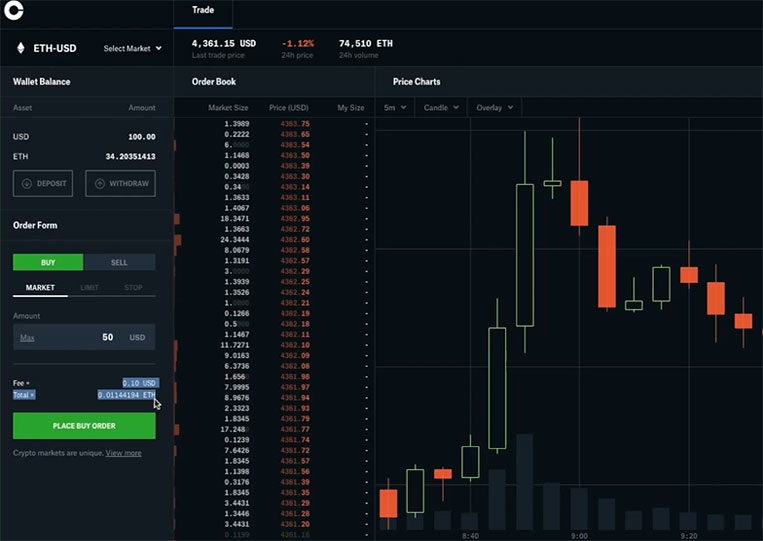This screenshot has width=763, height=541.
Task: Open the Trade tab
Action: tap(203, 10)
